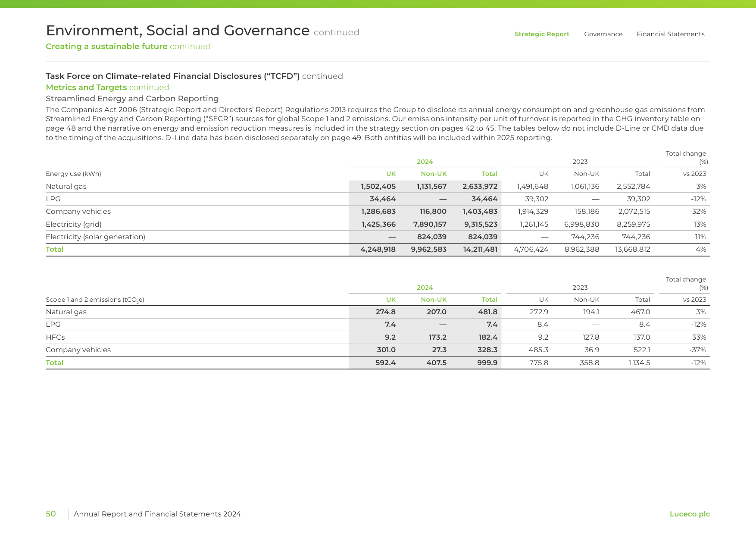Click the 11% change for solar generation

point(700,237)
